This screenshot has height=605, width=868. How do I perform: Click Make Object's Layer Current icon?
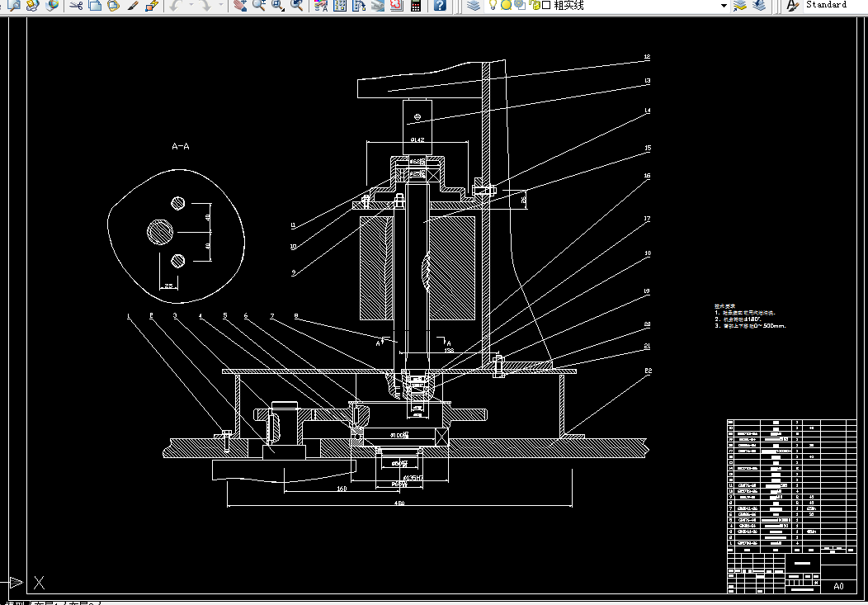[740, 6]
